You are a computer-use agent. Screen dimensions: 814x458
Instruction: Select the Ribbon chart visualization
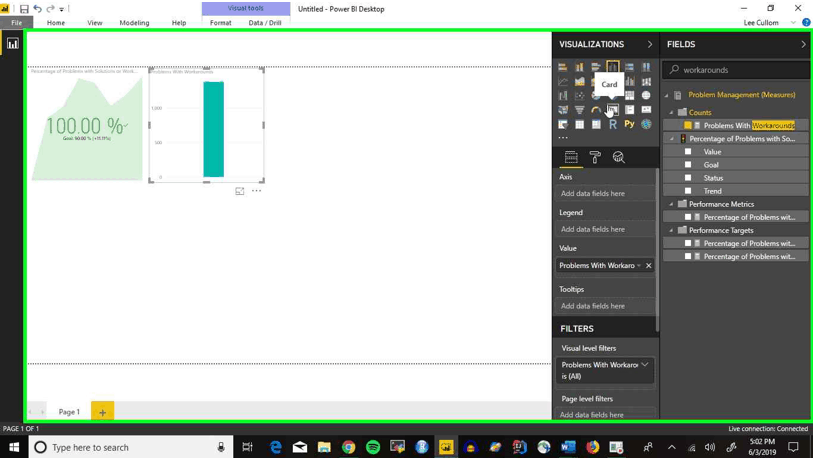pyautogui.click(x=646, y=82)
